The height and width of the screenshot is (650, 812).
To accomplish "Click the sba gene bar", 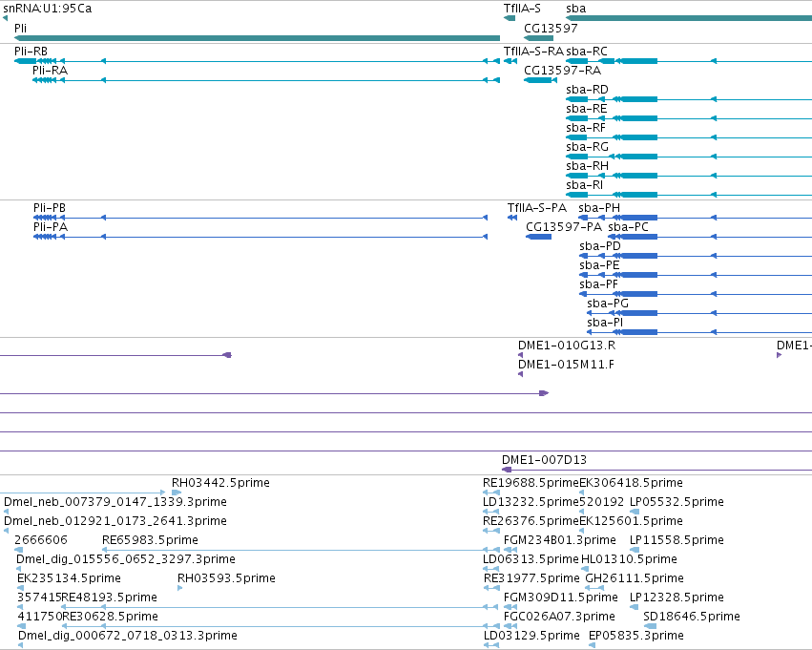I will tap(689, 19).
